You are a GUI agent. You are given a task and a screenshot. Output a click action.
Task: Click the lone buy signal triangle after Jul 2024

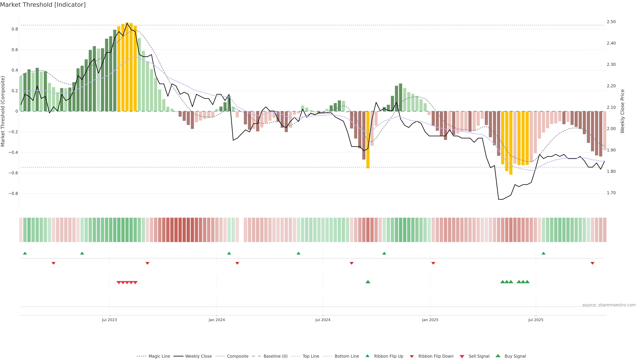[368, 282]
